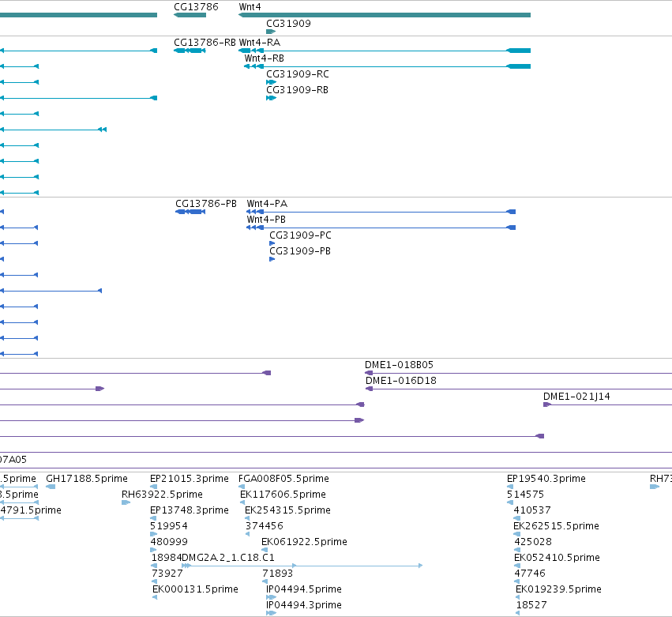This screenshot has width=672, height=617.
Task: Click the CG31909-RB transcript label
Action: coord(297,90)
